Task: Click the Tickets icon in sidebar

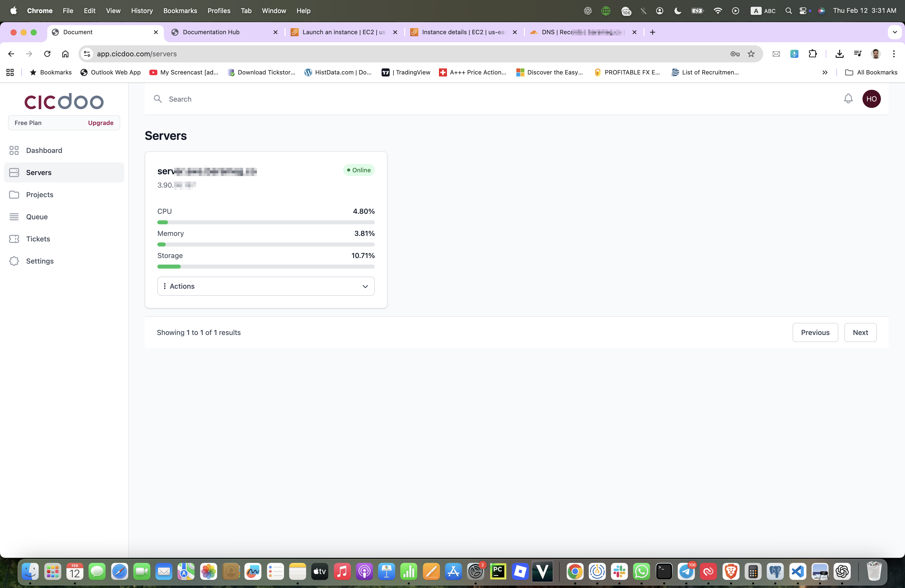Action: 14,239
